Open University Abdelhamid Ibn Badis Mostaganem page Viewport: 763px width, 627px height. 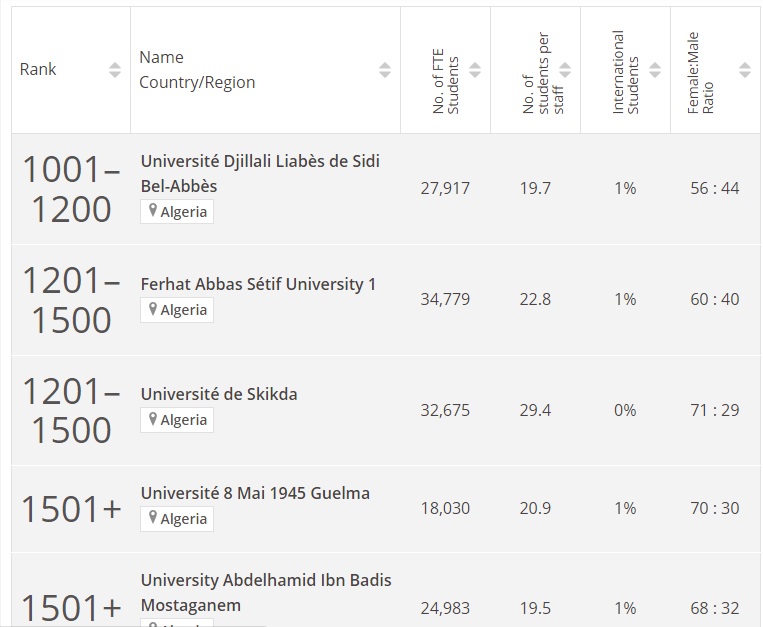pyautogui.click(x=266, y=592)
